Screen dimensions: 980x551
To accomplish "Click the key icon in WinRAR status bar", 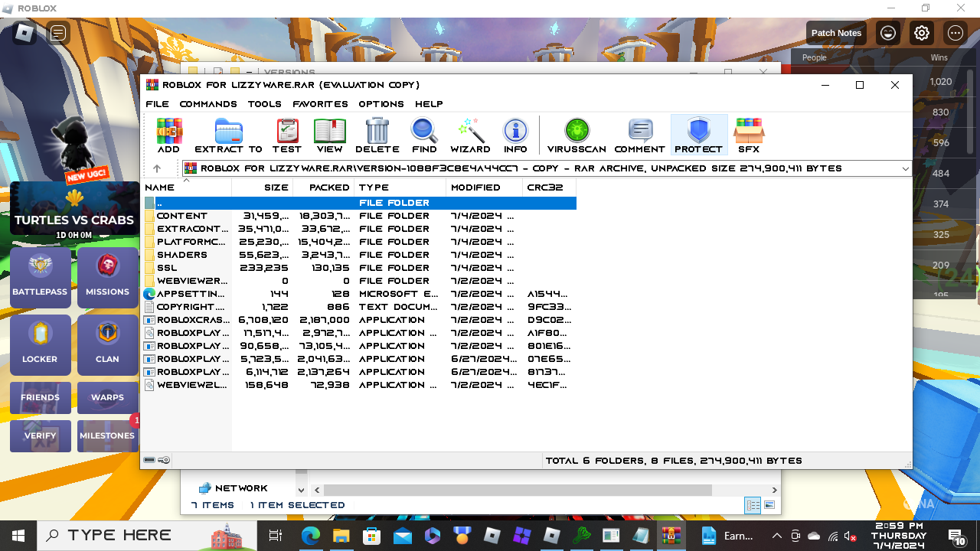I will [x=165, y=460].
